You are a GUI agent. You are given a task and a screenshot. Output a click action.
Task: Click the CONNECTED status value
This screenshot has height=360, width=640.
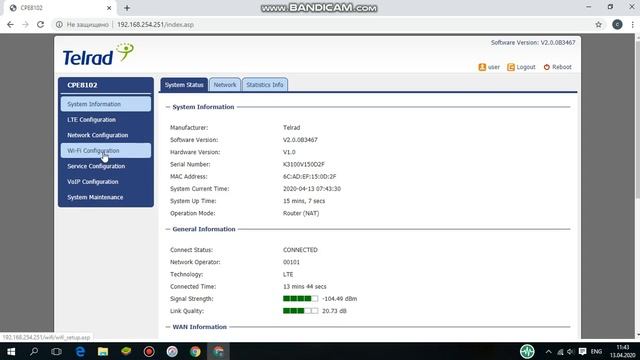[x=300, y=250]
